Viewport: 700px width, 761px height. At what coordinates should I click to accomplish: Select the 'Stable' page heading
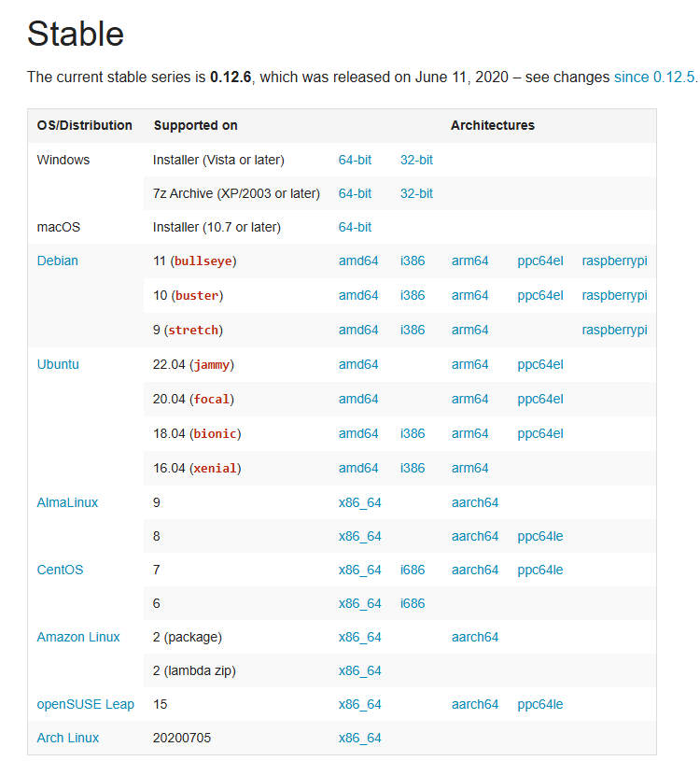76,34
